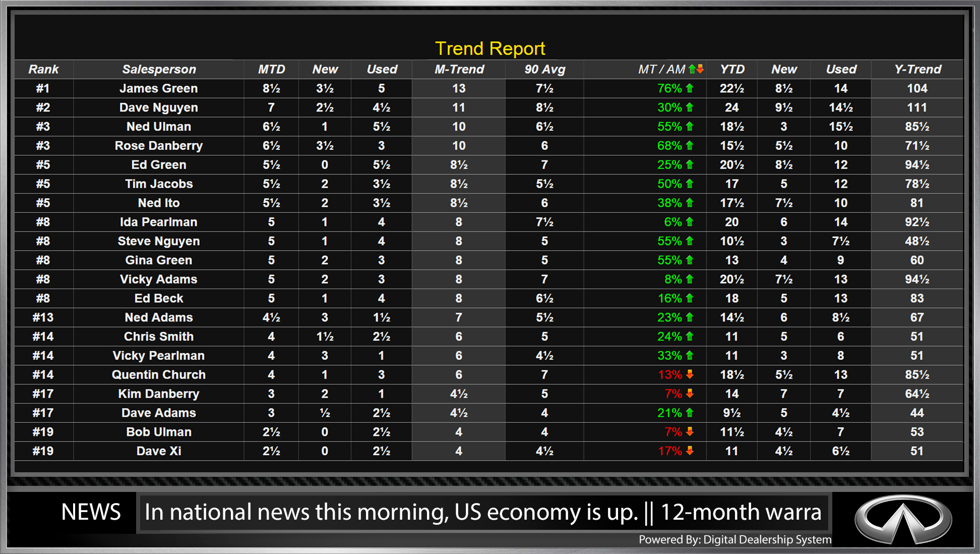Screen dimensions: 980x554
Task: Click the green up arrow beside Dave Adams' 21%
Action: pyautogui.click(x=690, y=413)
